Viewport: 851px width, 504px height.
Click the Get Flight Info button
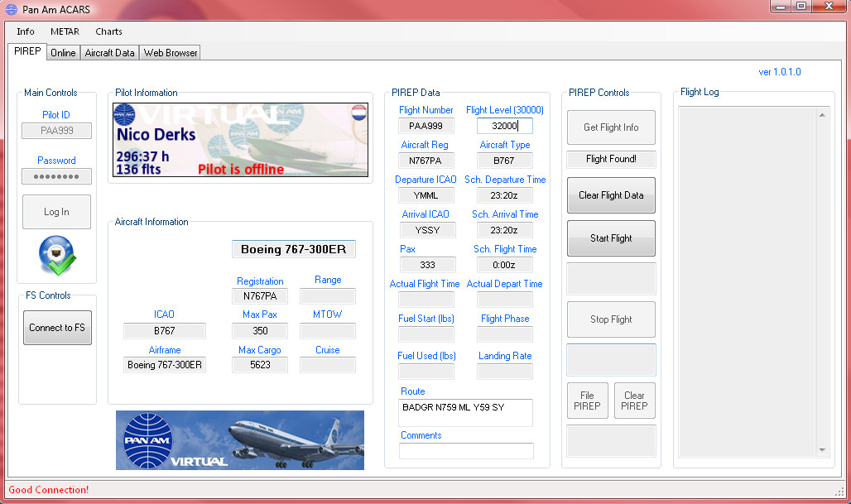click(611, 127)
